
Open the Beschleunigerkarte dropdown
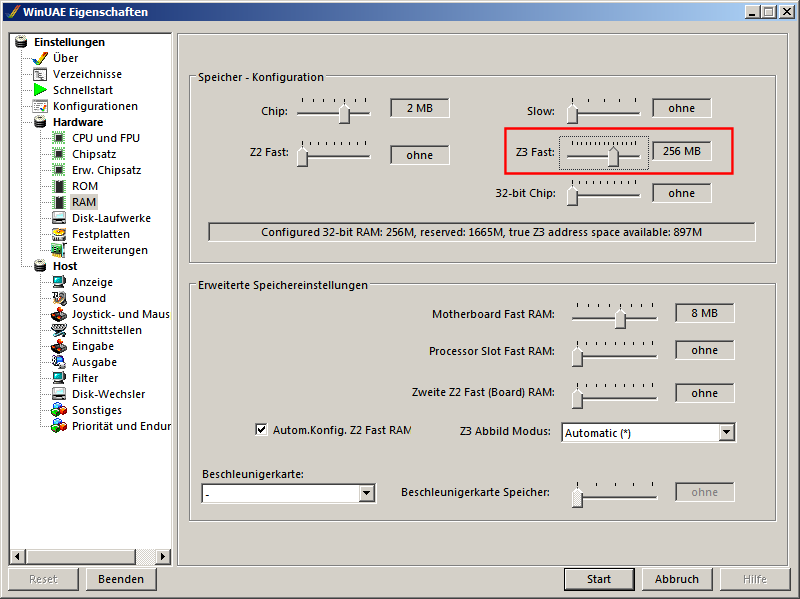pyautogui.click(x=366, y=493)
